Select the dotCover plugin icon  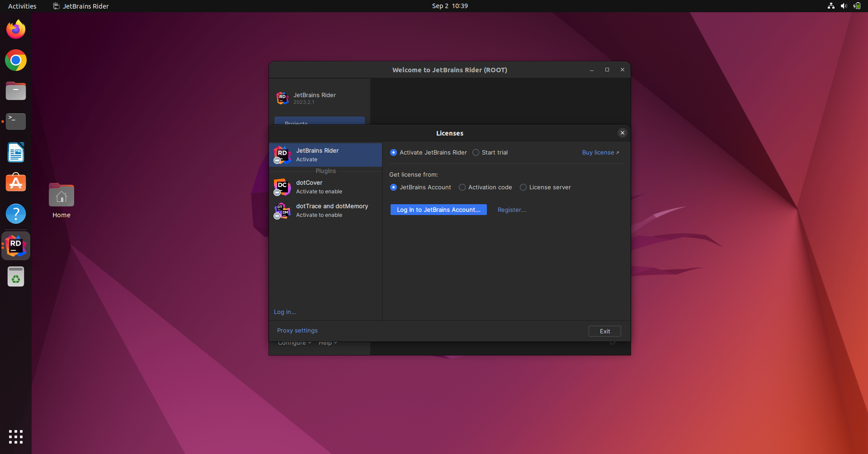(x=281, y=187)
